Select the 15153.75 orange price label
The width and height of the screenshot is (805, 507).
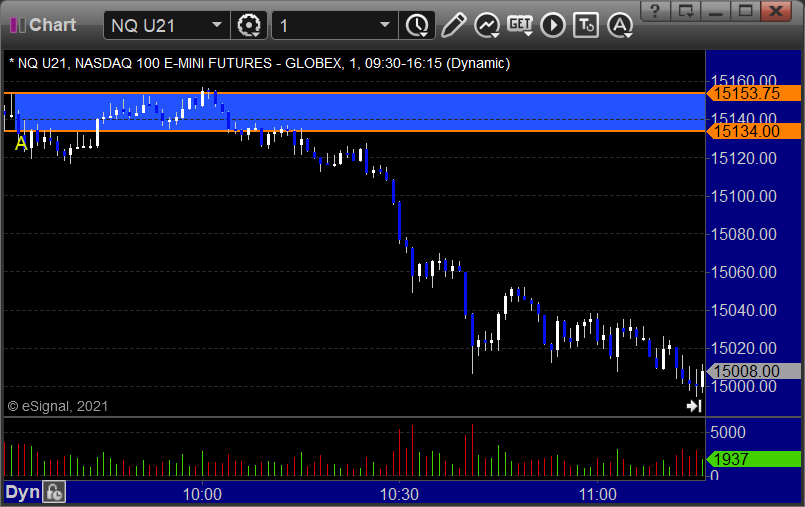pyautogui.click(x=753, y=93)
